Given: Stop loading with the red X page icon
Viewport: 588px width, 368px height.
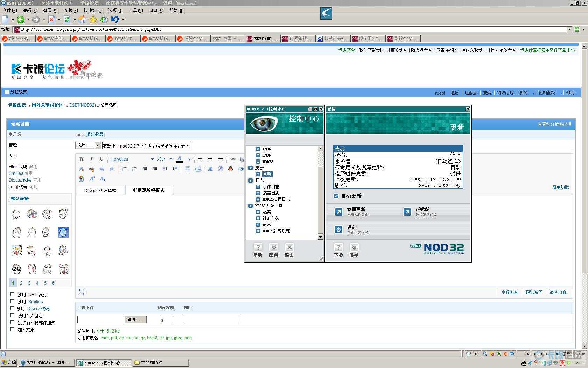Looking at the screenshot, I should 52,20.
